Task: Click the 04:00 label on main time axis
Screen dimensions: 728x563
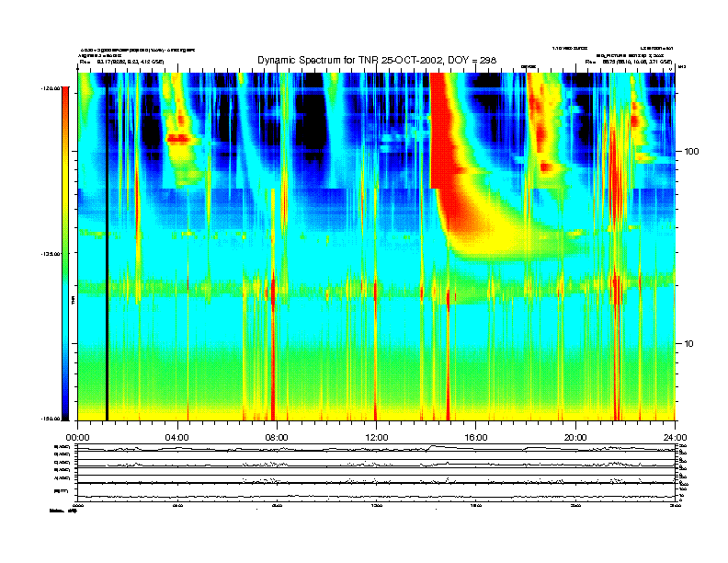Action: 177,438
